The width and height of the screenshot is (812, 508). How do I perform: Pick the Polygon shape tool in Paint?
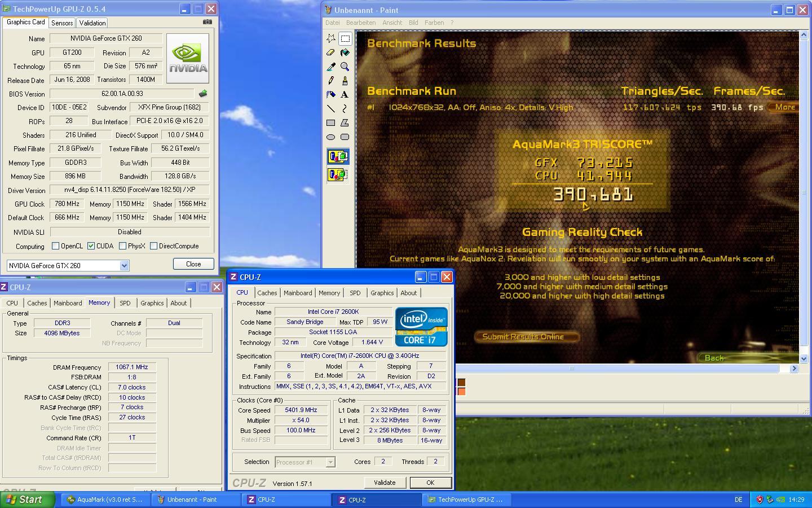pyautogui.click(x=345, y=122)
